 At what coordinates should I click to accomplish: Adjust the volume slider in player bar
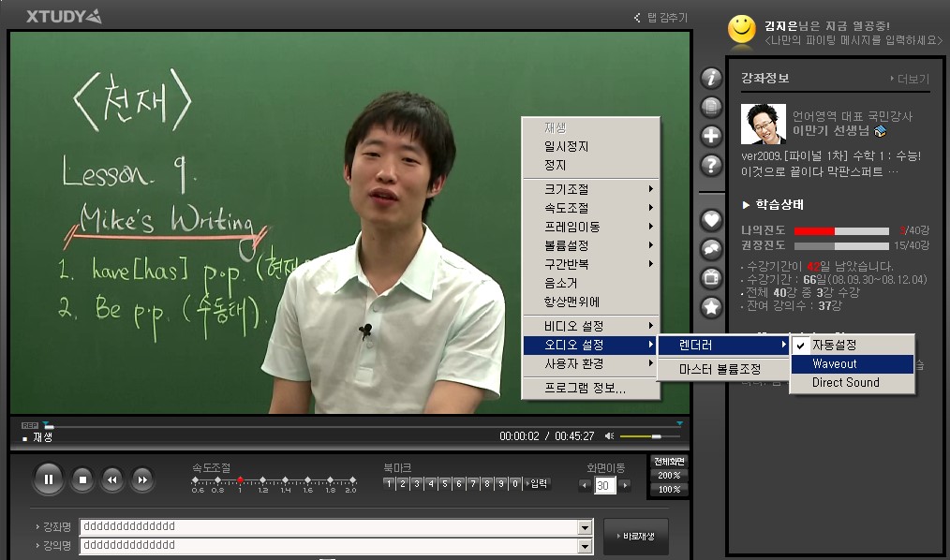(x=650, y=436)
